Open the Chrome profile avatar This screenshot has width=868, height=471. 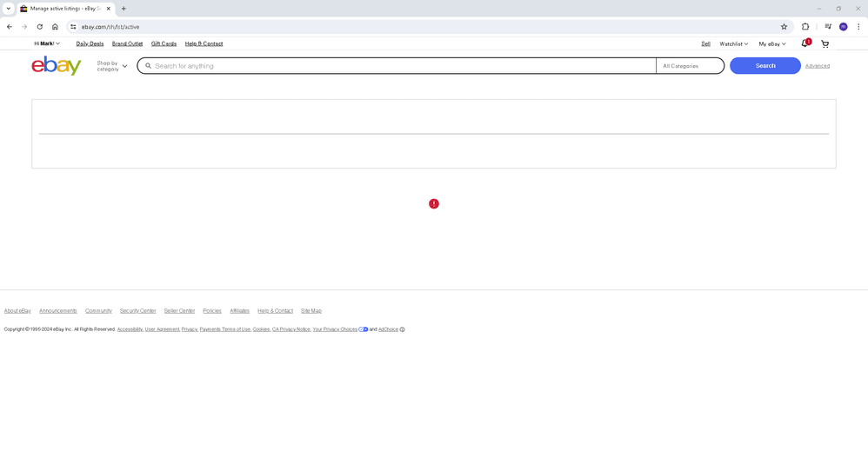843,27
